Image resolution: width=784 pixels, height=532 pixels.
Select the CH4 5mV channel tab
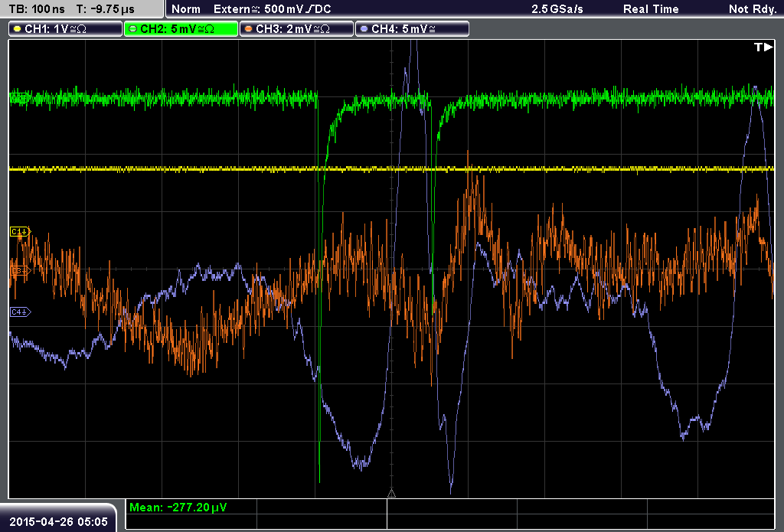pyautogui.click(x=412, y=29)
